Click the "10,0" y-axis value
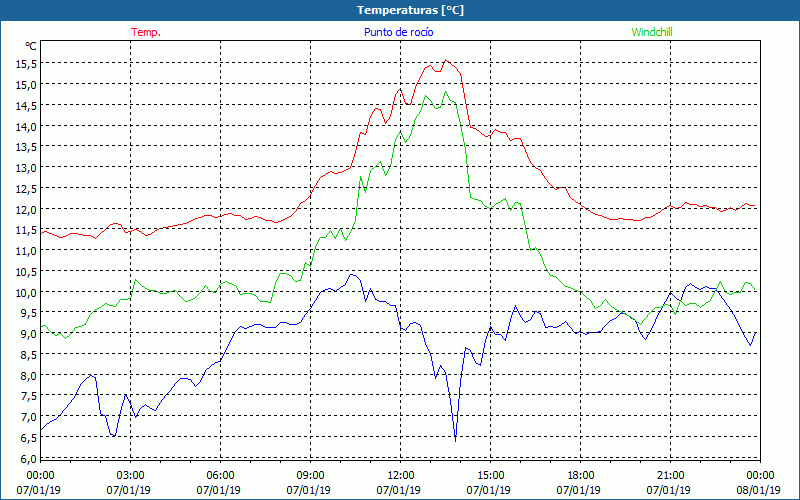800x500 pixels. click(x=26, y=292)
